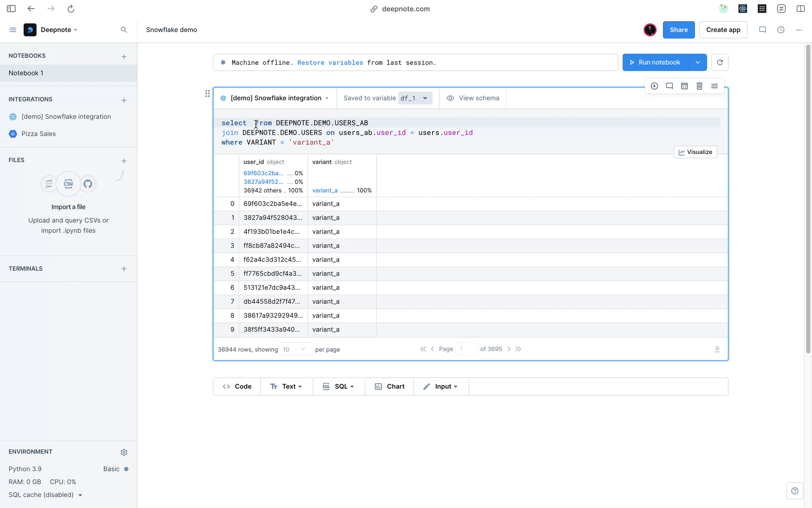
Task: Click Restore variables link to reload session
Action: tap(330, 62)
